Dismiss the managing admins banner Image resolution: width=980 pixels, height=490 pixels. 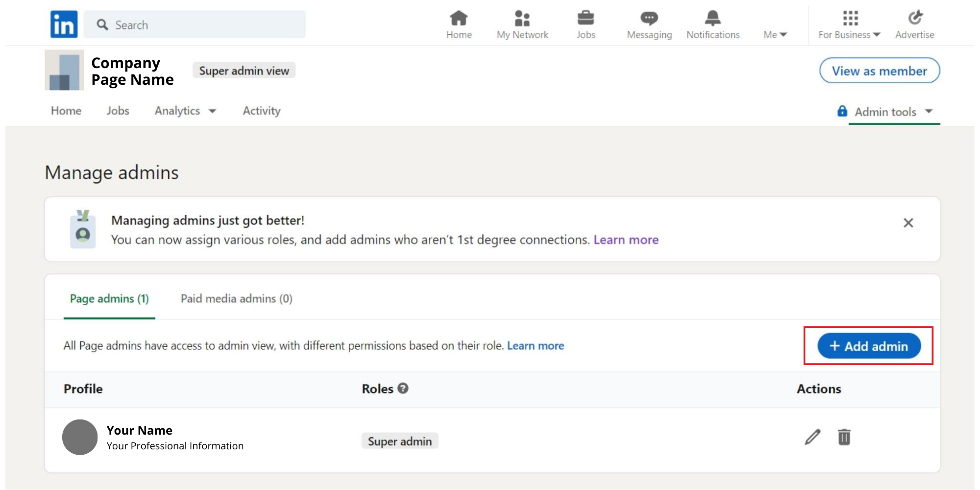(908, 223)
